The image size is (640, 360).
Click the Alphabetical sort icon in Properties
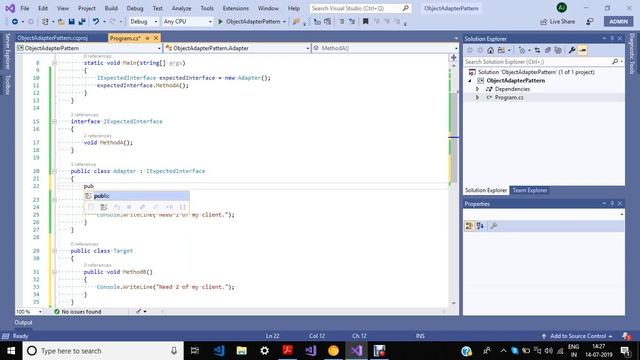coord(480,226)
